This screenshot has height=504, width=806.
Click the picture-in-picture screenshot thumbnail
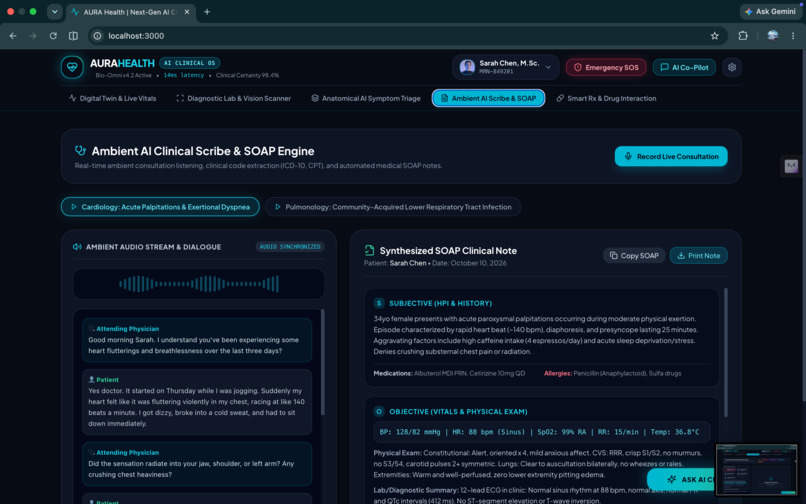[756, 470]
